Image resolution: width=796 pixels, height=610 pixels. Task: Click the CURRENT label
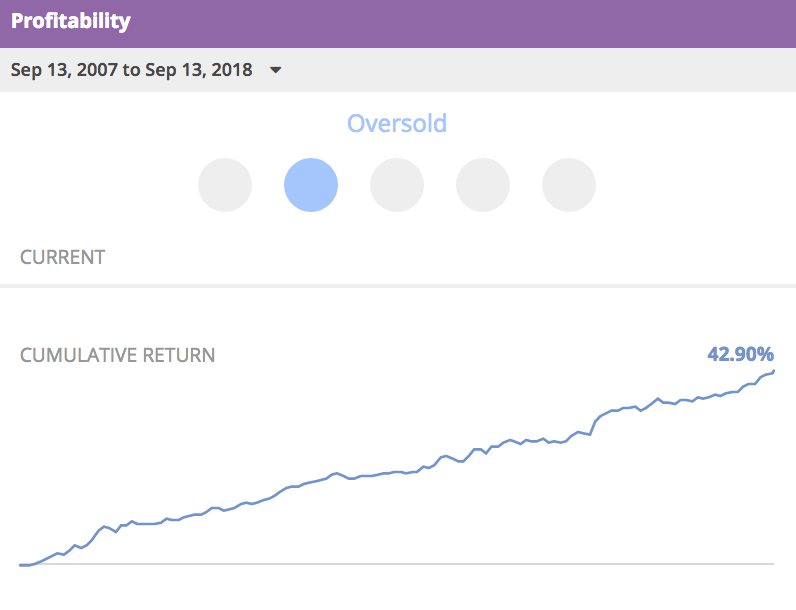(62, 257)
